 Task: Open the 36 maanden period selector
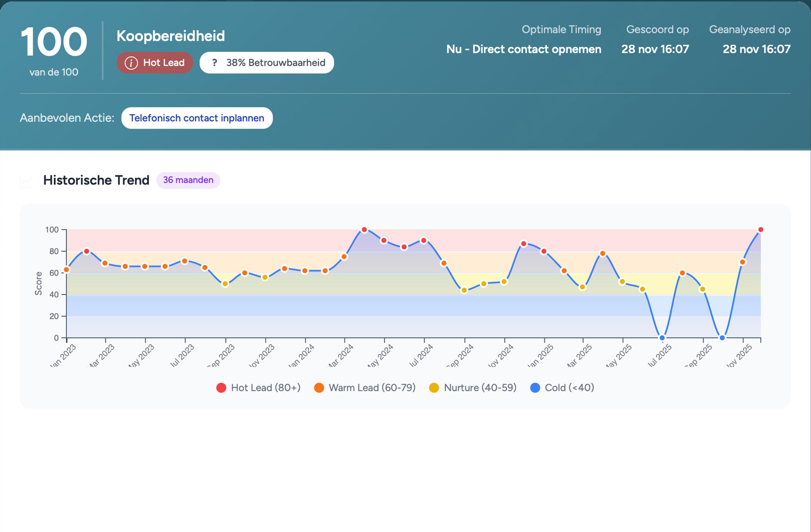tap(188, 180)
